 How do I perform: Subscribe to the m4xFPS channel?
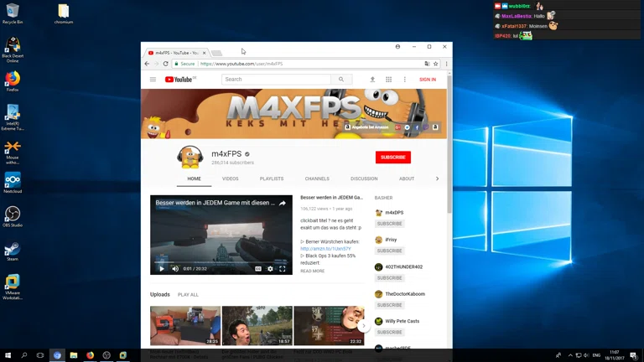[x=392, y=157]
